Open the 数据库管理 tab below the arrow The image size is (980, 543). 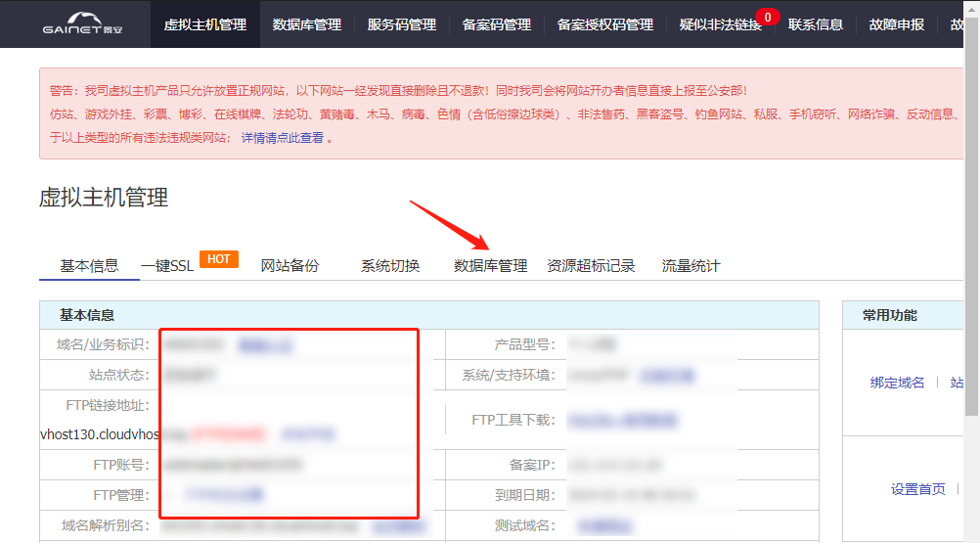491,266
